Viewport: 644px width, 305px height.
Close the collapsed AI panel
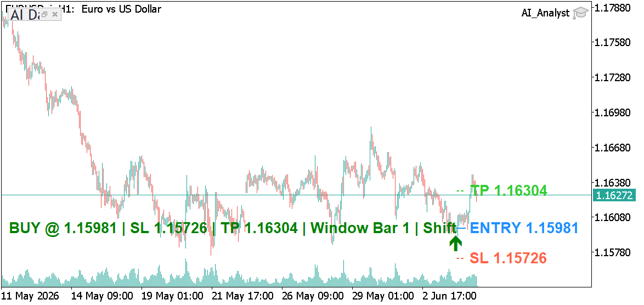coord(55,14)
